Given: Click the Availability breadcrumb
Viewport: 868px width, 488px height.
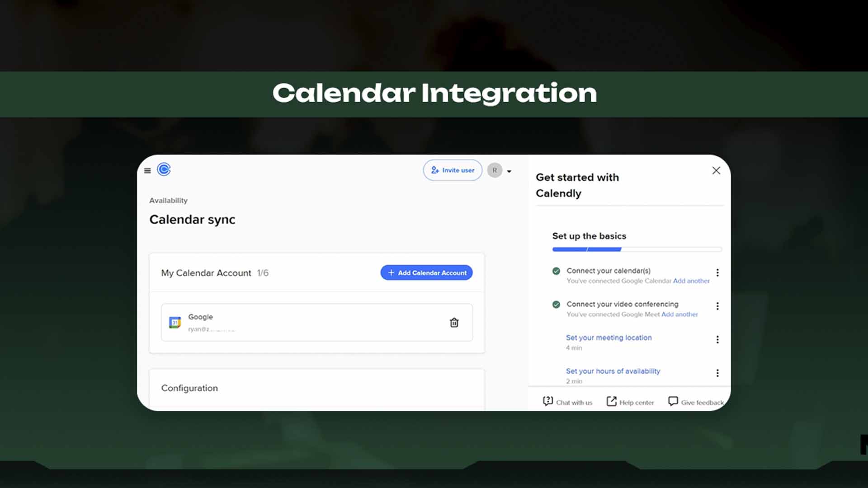Looking at the screenshot, I should 168,200.
